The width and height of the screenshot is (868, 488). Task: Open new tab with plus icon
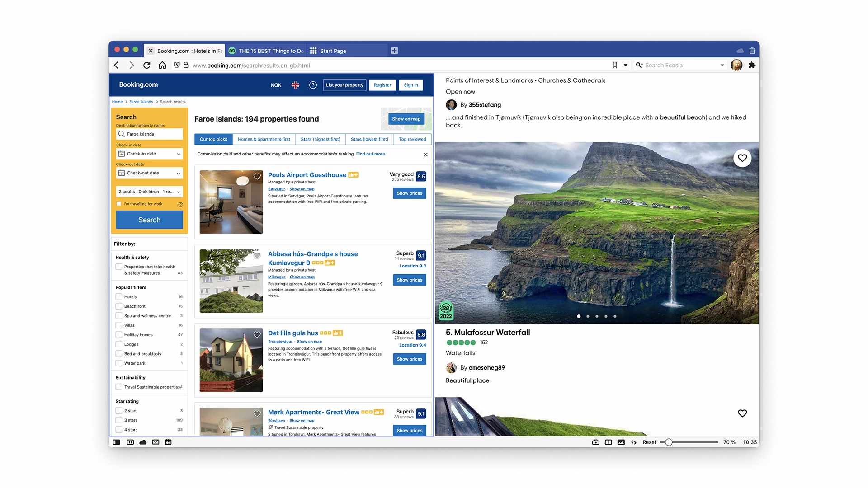pos(394,51)
